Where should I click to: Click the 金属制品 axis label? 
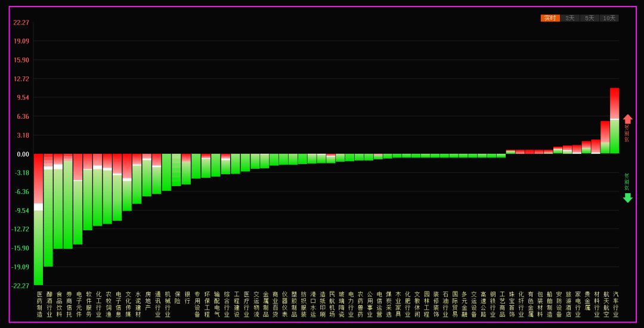pos(266,304)
